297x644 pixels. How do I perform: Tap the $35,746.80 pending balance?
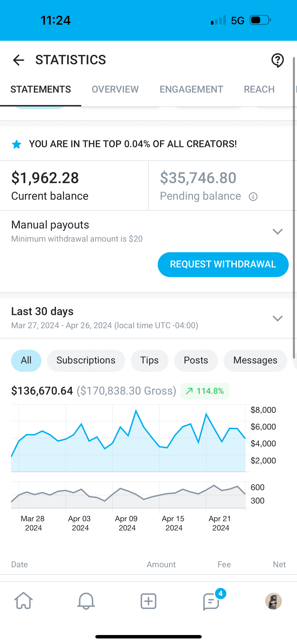pos(198,178)
